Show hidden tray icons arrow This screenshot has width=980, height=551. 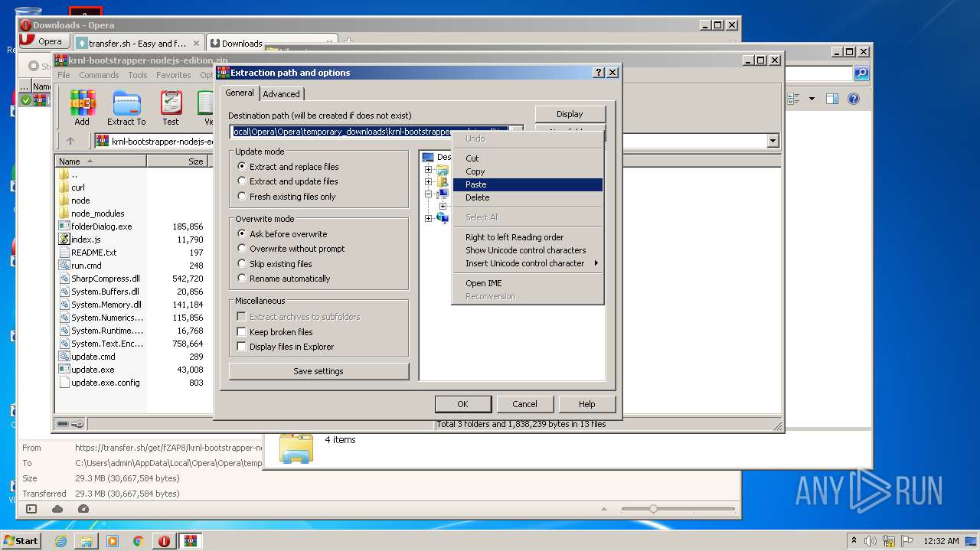point(854,540)
